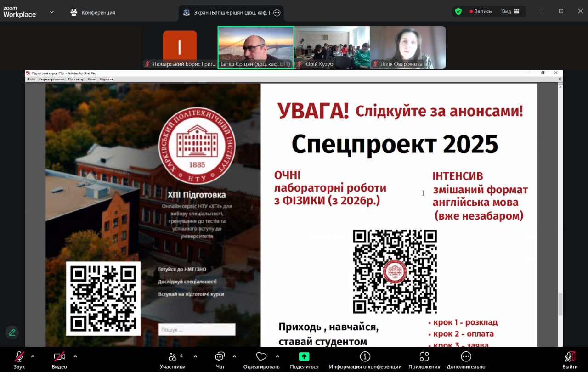588x372 pixels.
Task: Click the red УВАГА! text
Action: [313, 111]
